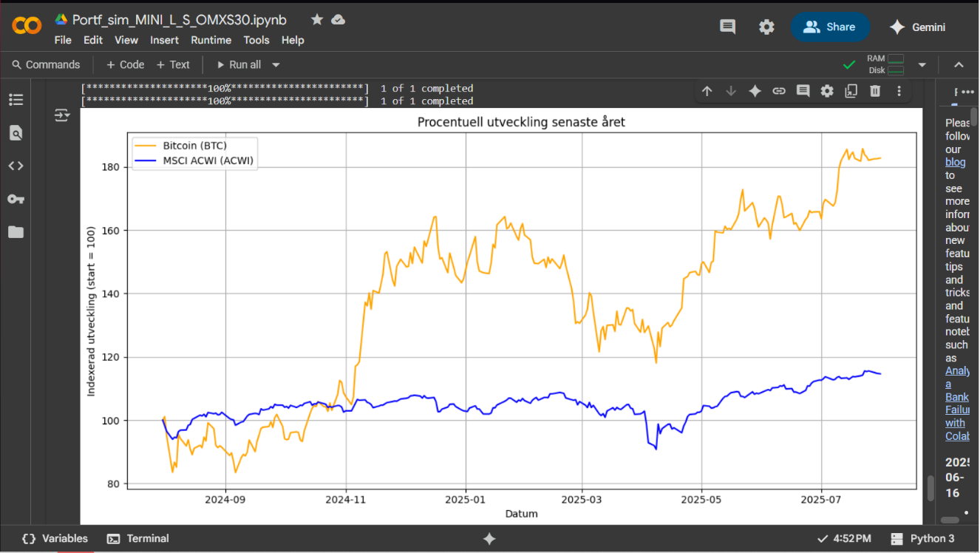Click Gemini sparkle icon in cell toolbar
The height and width of the screenshot is (553, 980).
(755, 91)
